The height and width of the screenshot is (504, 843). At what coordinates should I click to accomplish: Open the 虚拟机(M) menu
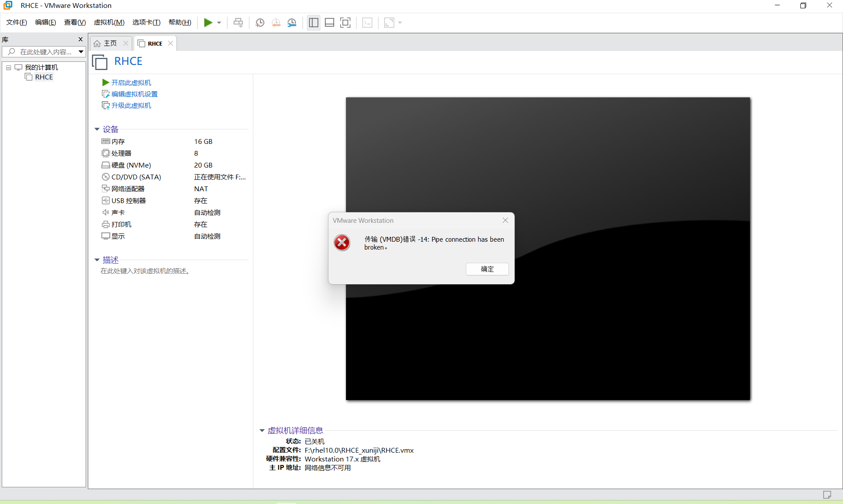(109, 22)
